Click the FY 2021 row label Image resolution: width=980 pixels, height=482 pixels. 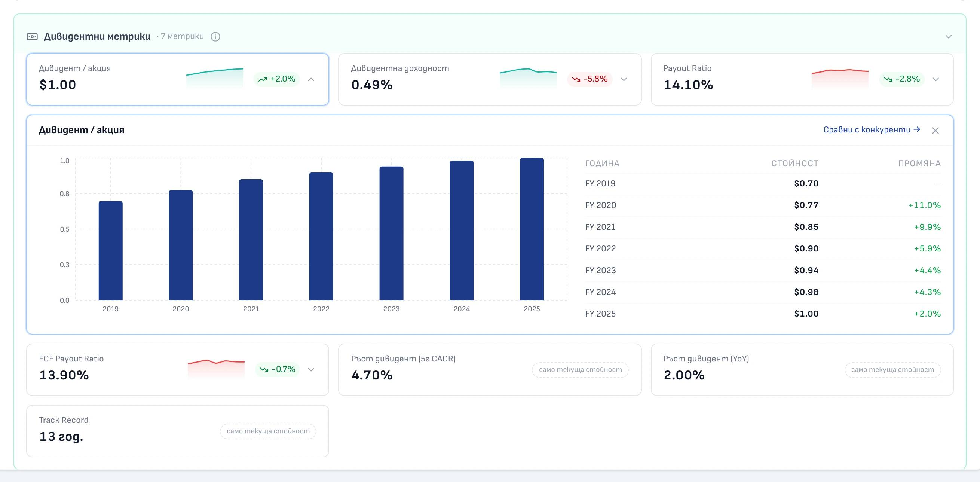coord(600,227)
